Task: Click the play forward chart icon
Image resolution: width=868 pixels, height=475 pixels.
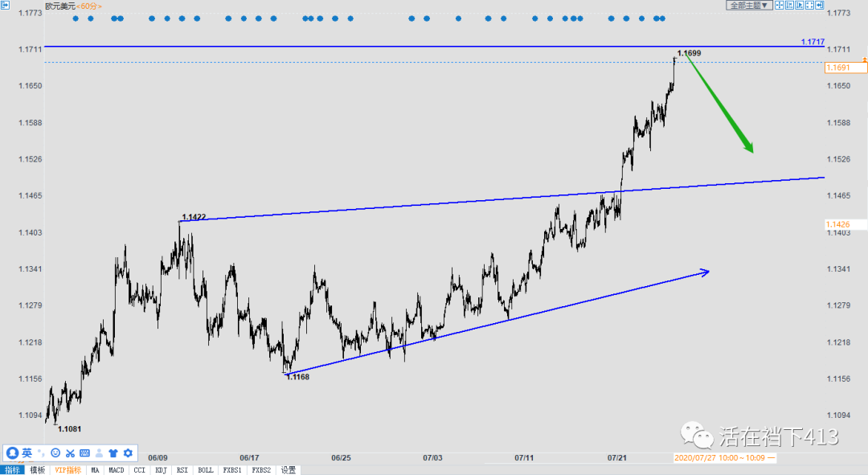Action: 800,5
